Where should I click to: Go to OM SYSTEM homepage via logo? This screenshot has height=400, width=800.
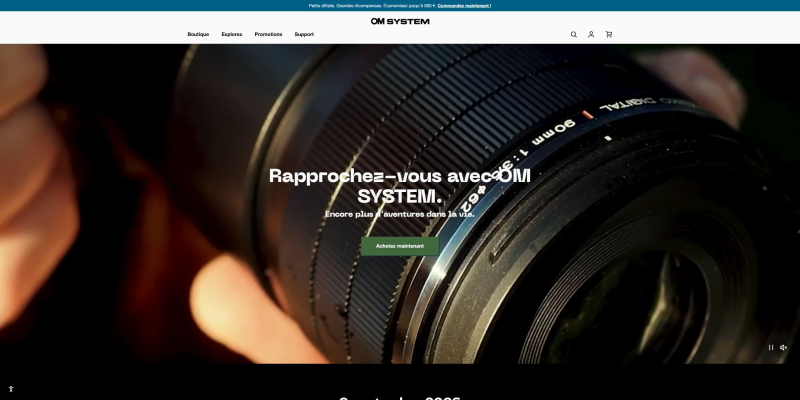(x=400, y=21)
